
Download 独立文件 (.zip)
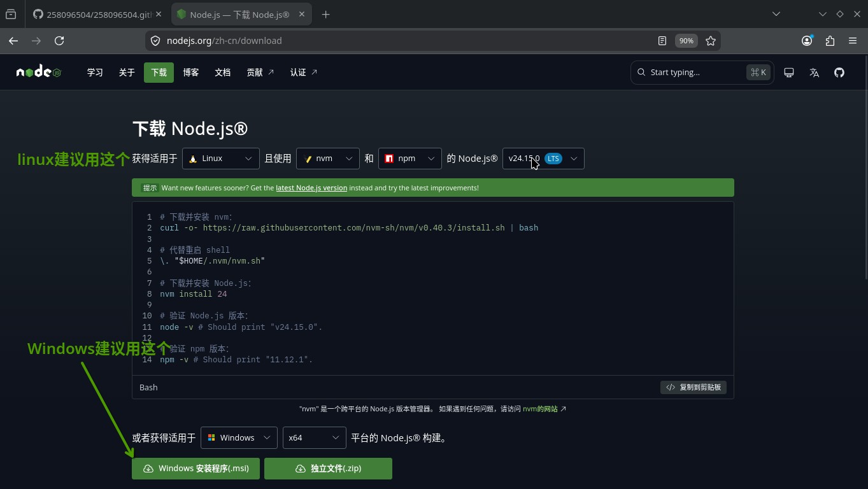(328, 469)
